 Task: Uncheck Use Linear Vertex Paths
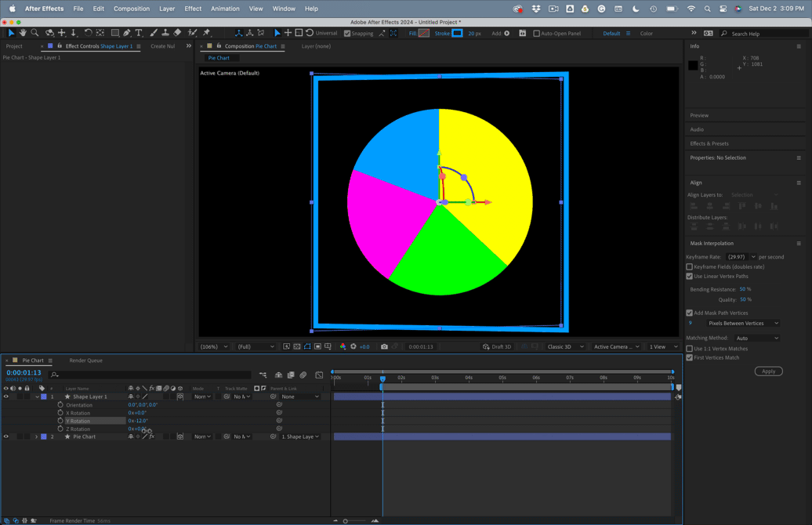point(689,277)
